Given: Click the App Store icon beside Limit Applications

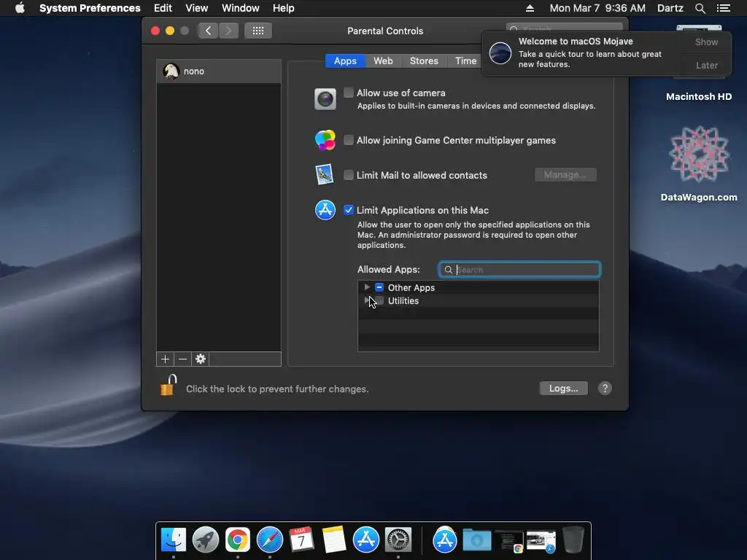Looking at the screenshot, I should [325, 210].
